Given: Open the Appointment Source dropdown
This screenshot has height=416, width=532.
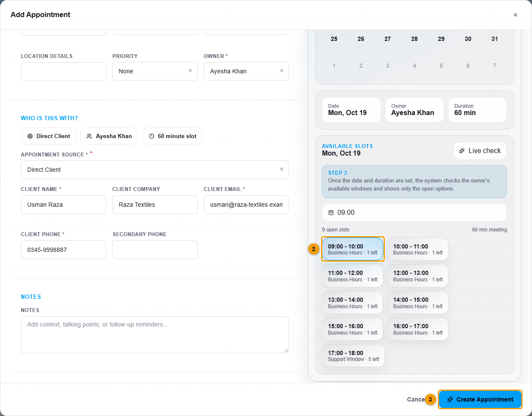Looking at the screenshot, I should tap(155, 170).
